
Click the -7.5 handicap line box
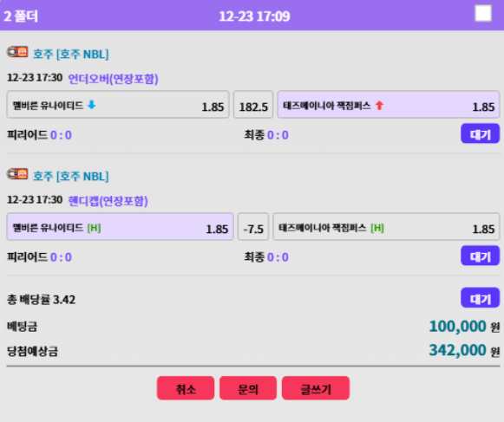coord(253,227)
